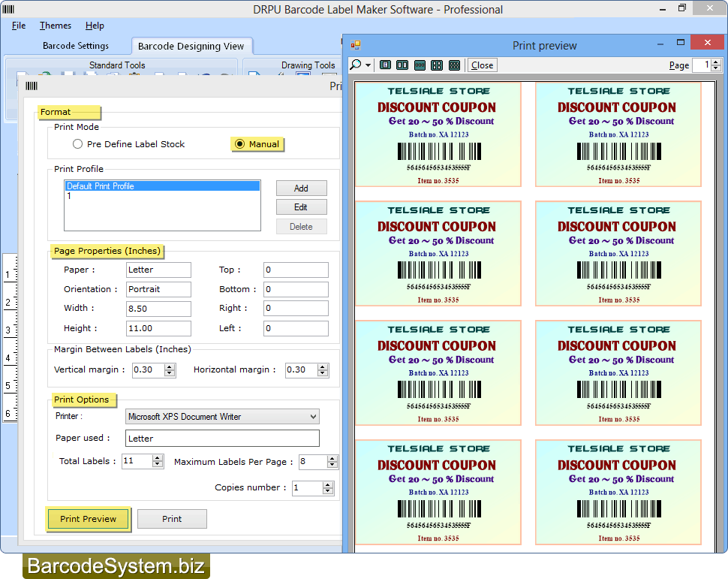Click the Orientation field showing Portrait
This screenshot has height=579, width=728.
tap(158, 290)
